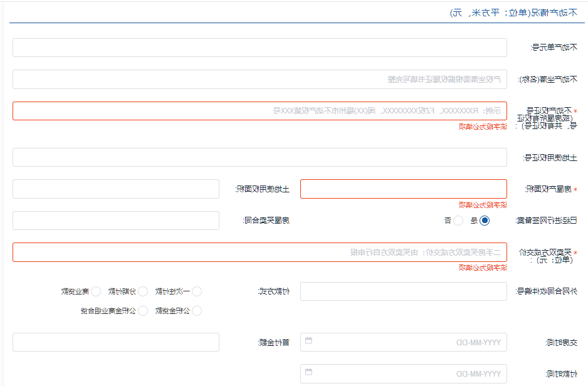
Task: Open calendar icon in 交房时间 date field
Action: coord(308,341)
